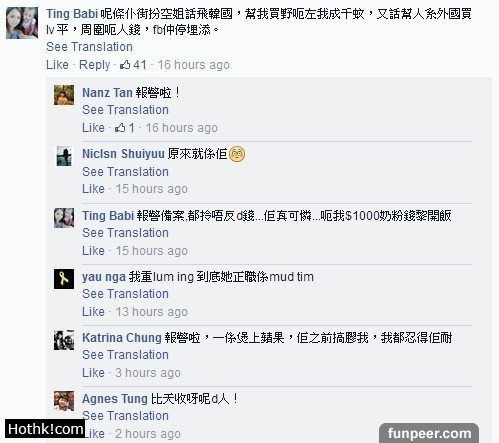499x443 pixels.
Task: Open Niclsn Shuiyuu's avatar thumbnail
Action: 64,156
